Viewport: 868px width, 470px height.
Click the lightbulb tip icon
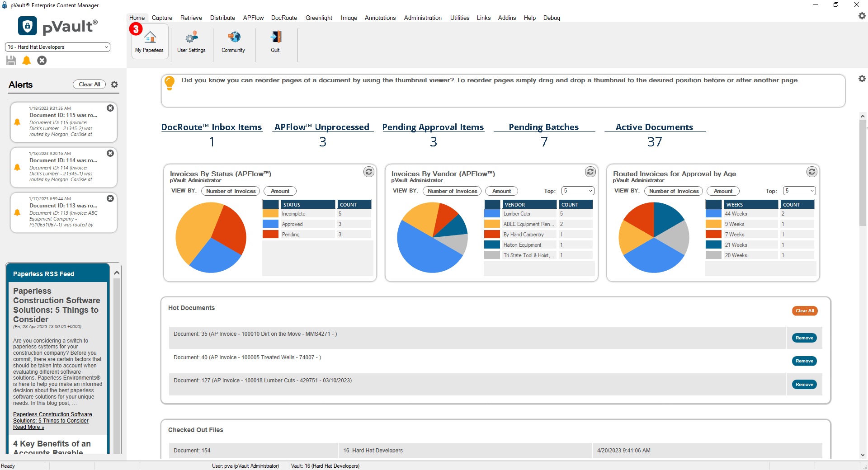click(x=170, y=83)
